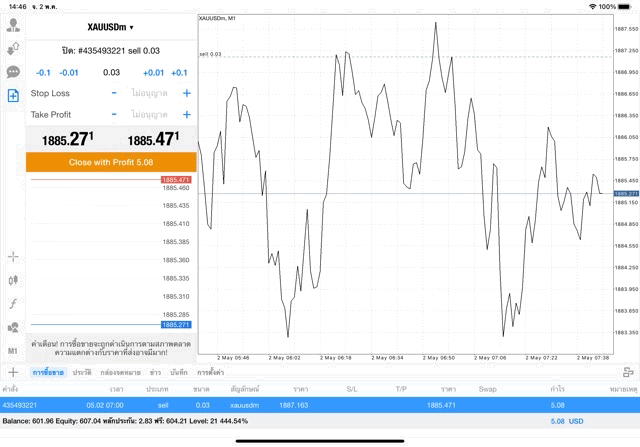Open the indicators f icon
Viewport: 640px width, 447px height.
[x=13, y=303]
